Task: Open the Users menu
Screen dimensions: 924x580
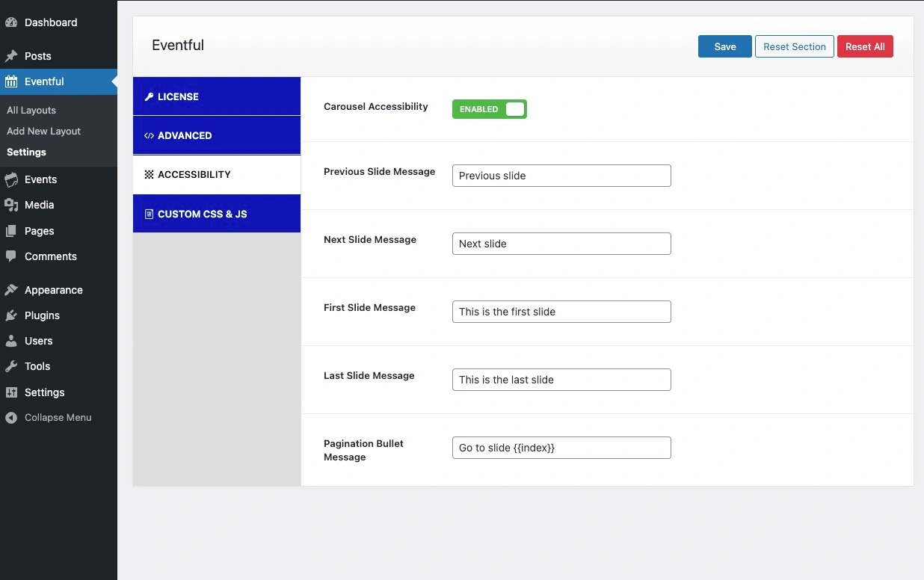Action: click(x=58, y=341)
